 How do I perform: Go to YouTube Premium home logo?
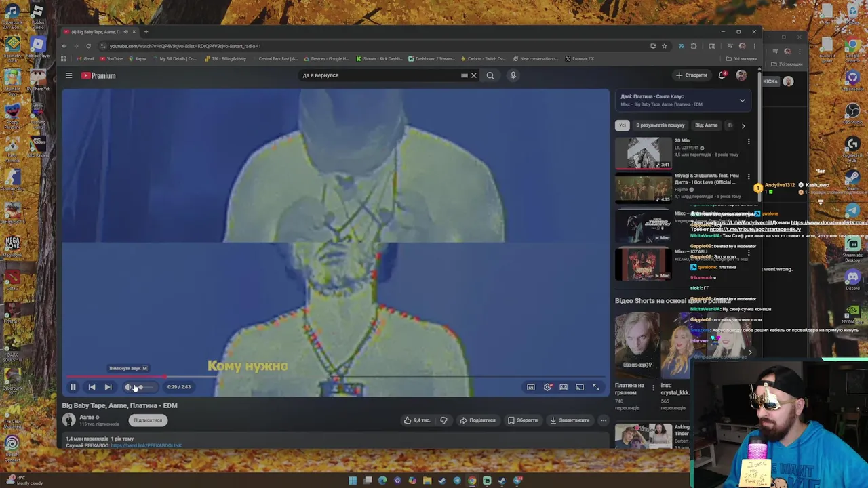99,75
